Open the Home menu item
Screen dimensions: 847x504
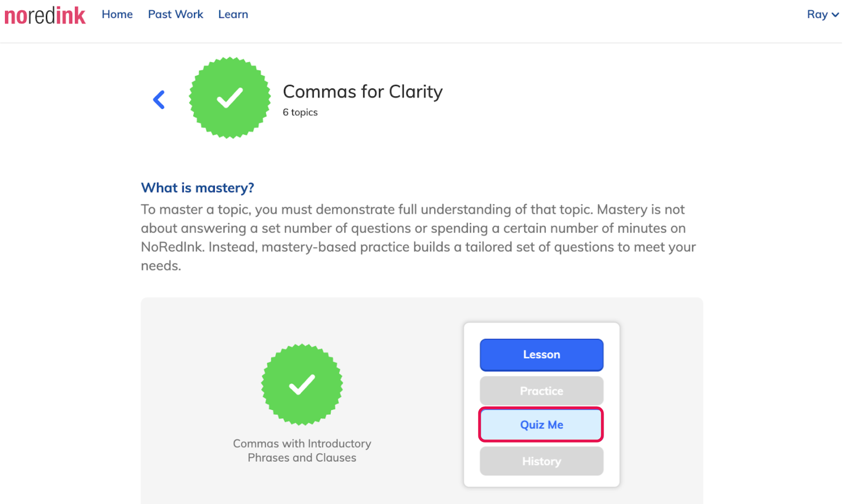point(117,14)
